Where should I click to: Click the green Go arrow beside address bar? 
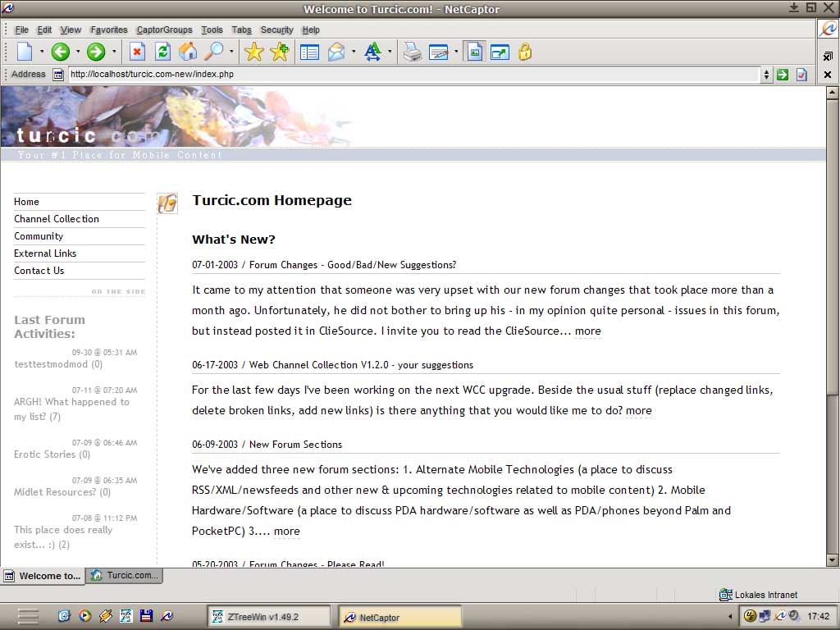(x=783, y=75)
